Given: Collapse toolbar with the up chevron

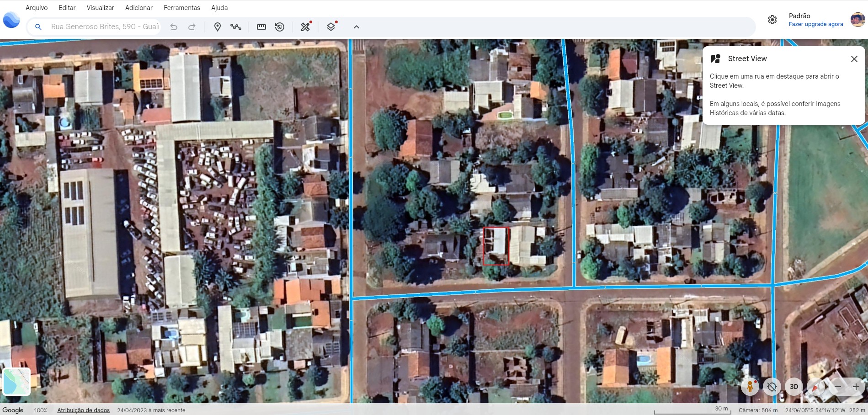Looking at the screenshot, I should click(x=357, y=27).
